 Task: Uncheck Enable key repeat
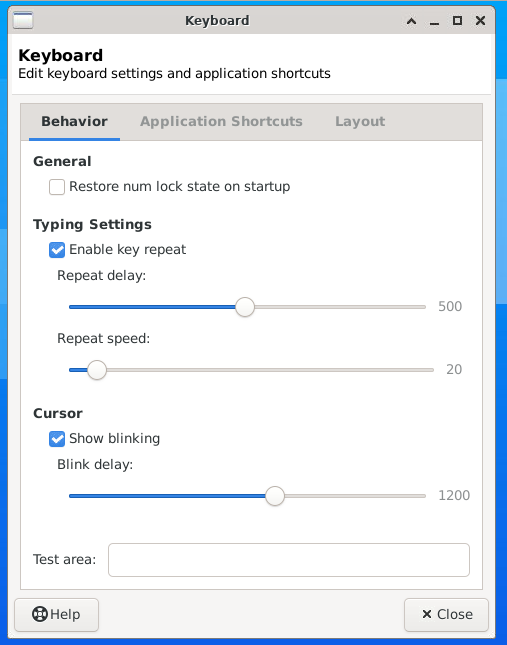click(57, 250)
